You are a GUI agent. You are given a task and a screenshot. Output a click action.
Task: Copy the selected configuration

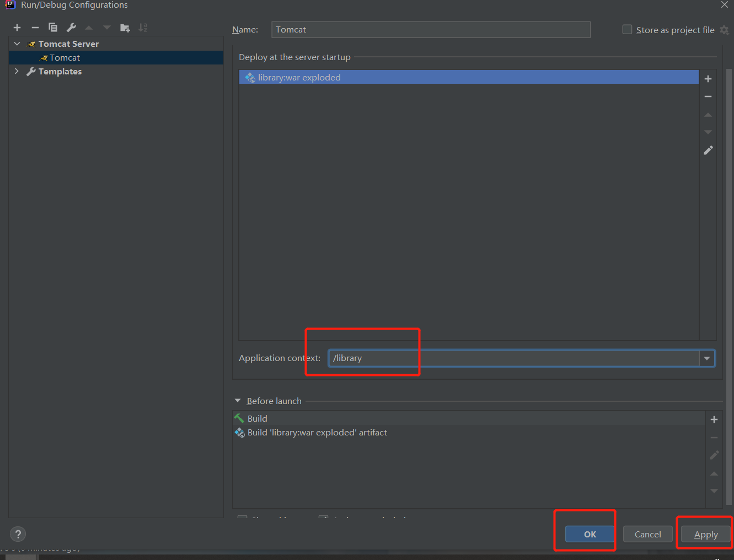click(x=53, y=28)
